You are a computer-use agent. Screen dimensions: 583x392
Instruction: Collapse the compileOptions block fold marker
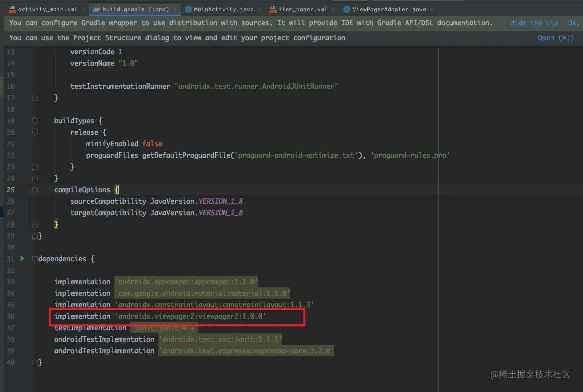(35, 190)
